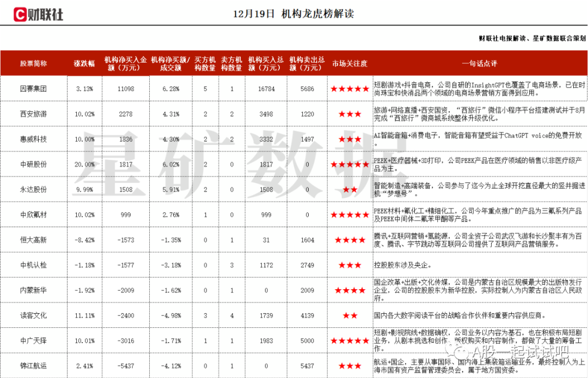Click the 机构买入总额 column header
Image resolution: width=588 pixels, height=378 pixels.
(266, 63)
